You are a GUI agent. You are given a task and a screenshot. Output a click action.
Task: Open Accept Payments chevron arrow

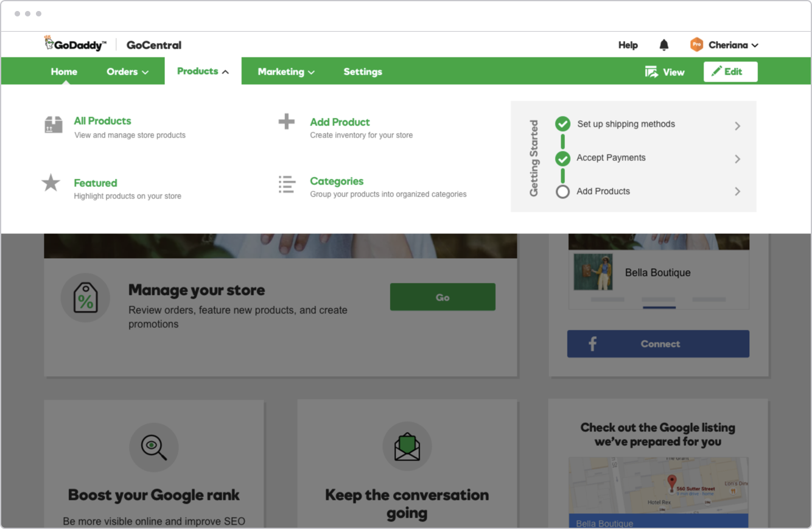tap(737, 159)
